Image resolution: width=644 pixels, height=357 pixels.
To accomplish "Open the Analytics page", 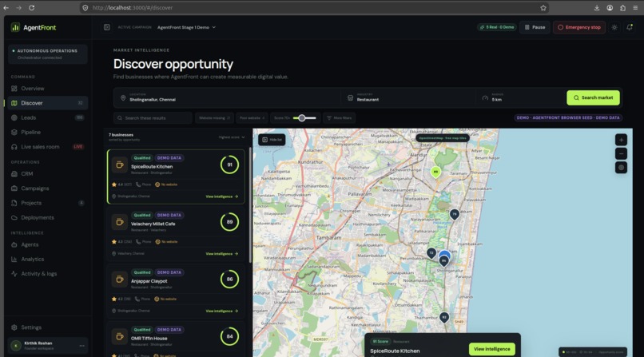I will [x=48, y=260].
